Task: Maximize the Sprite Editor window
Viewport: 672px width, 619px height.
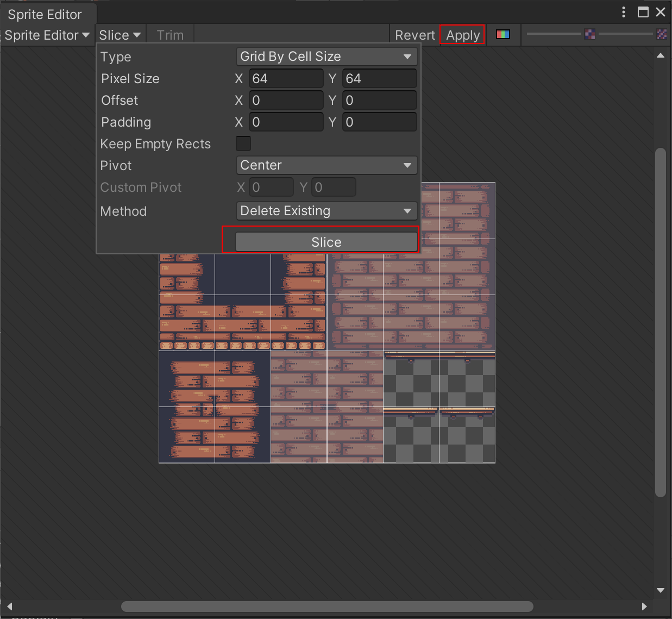Action: click(643, 12)
